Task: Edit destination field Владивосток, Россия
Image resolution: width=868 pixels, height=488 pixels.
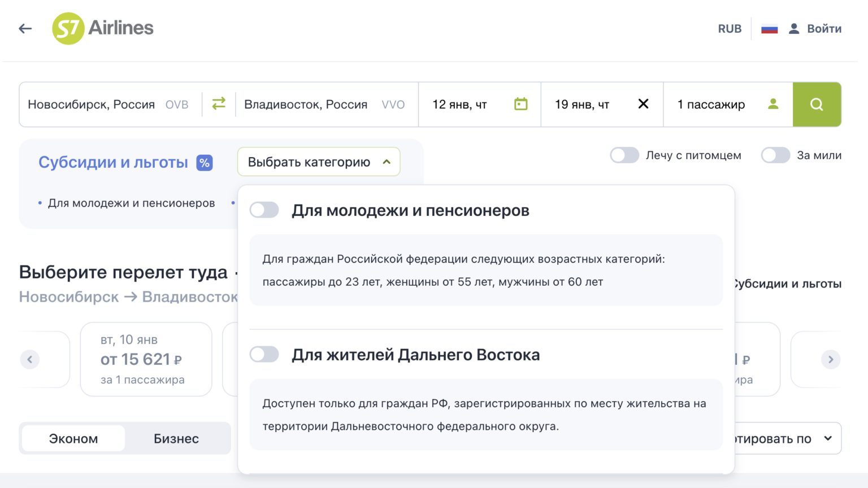Action: pos(327,104)
